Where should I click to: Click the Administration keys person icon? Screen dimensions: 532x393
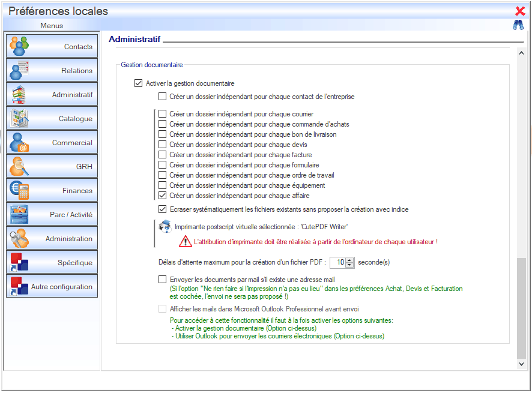click(x=19, y=238)
